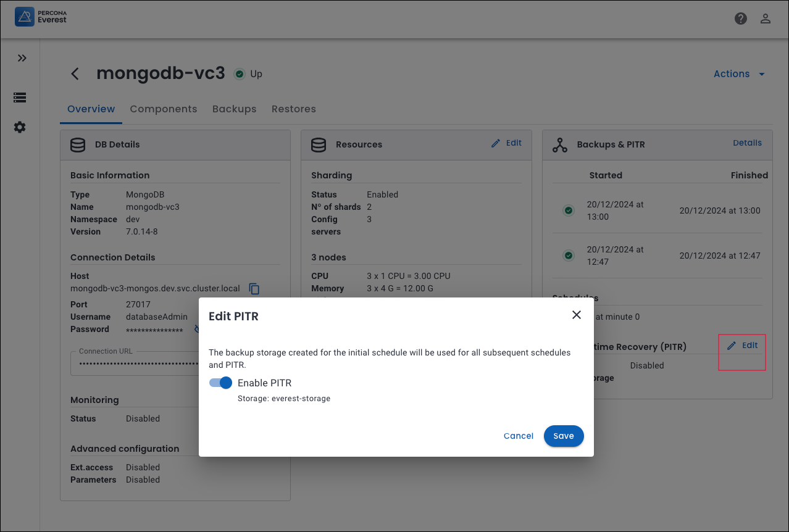Switch to the Backups tab

(234, 109)
